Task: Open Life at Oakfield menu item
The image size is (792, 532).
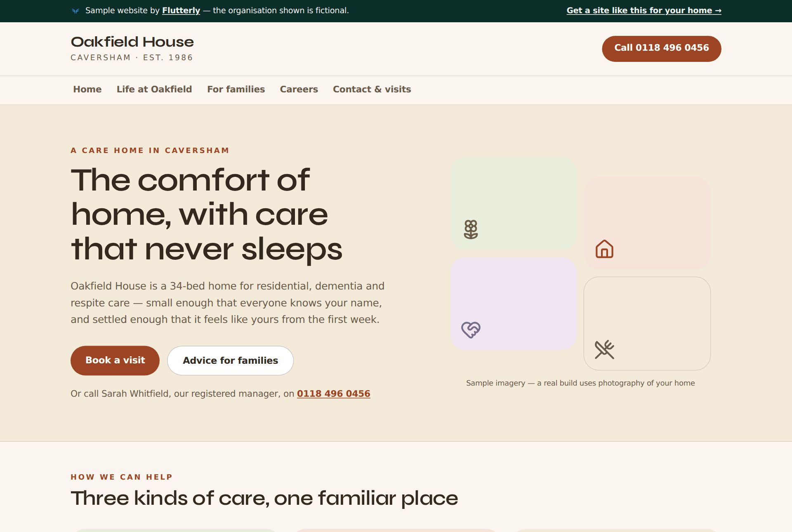Action: click(x=154, y=89)
